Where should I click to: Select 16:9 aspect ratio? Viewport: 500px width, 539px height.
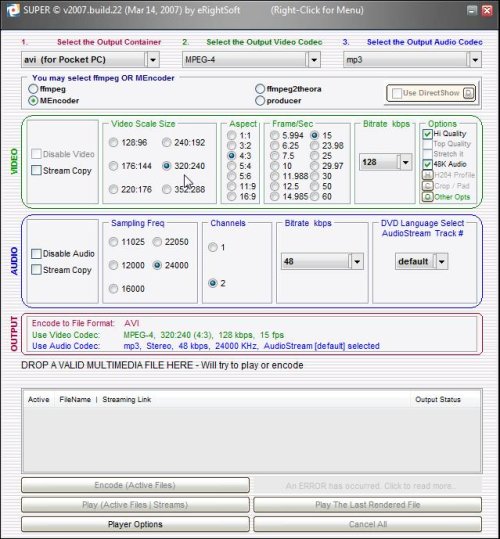tap(232, 196)
